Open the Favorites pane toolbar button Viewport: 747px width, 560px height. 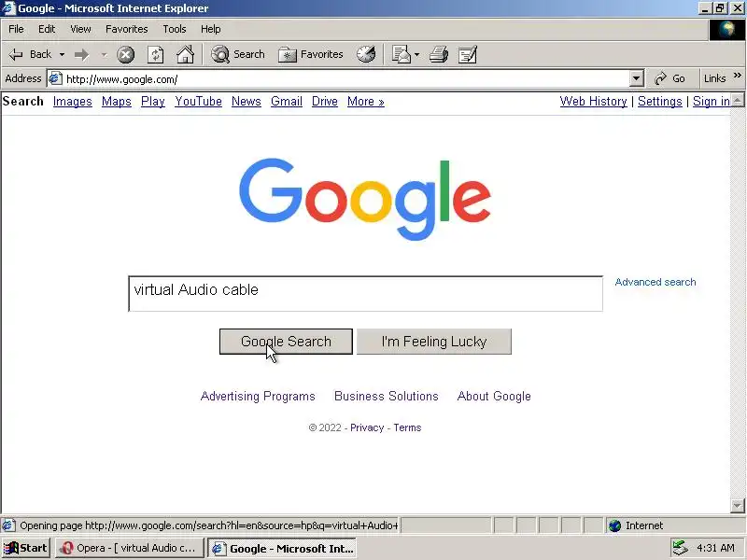[x=311, y=54]
